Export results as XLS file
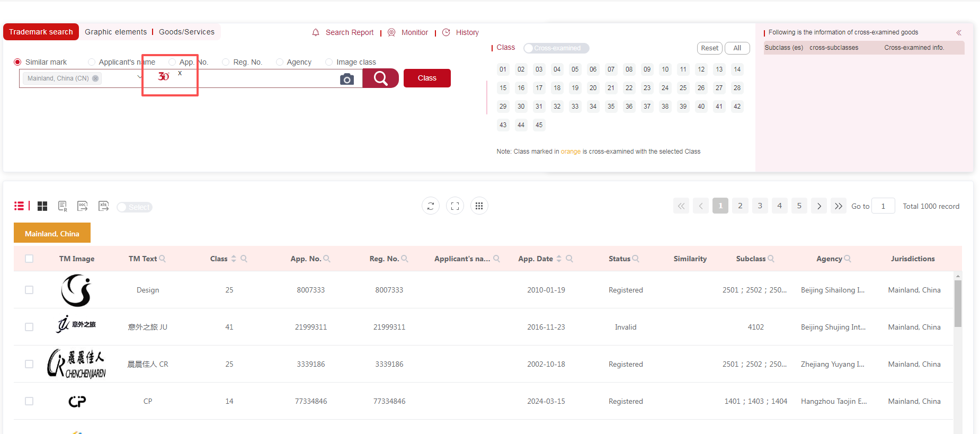The width and height of the screenshot is (980, 434). pos(103,206)
